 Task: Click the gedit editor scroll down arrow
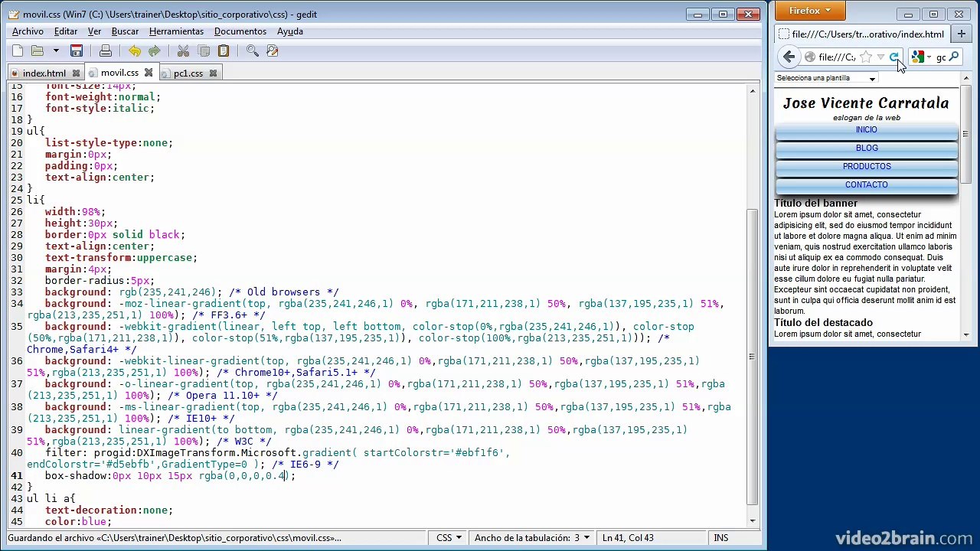pyautogui.click(x=753, y=521)
